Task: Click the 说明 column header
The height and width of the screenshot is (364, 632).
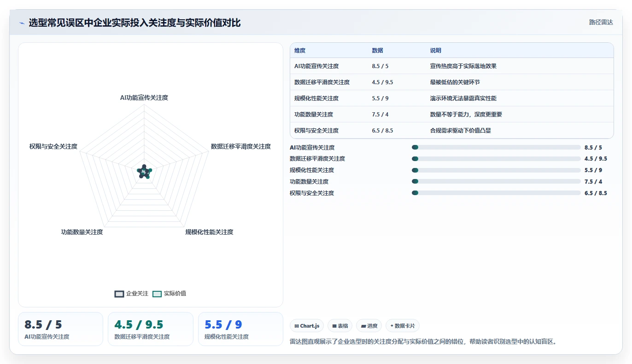Action: (x=435, y=50)
